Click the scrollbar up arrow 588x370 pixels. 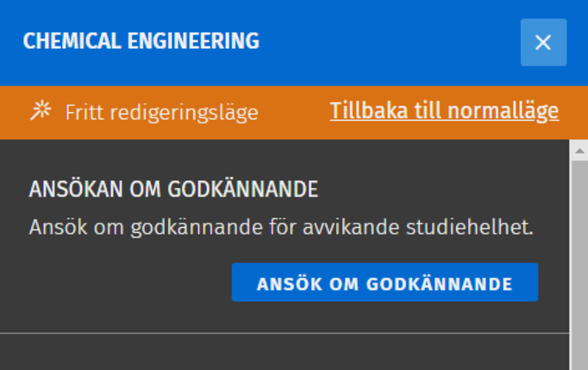click(x=579, y=150)
